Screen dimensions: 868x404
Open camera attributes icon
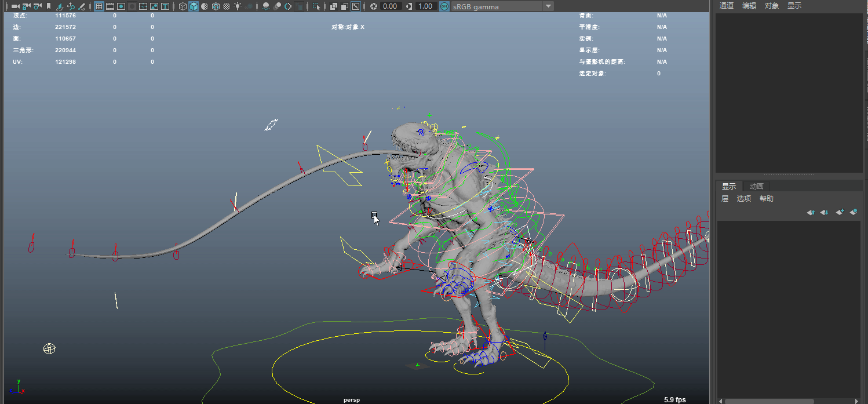point(38,6)
